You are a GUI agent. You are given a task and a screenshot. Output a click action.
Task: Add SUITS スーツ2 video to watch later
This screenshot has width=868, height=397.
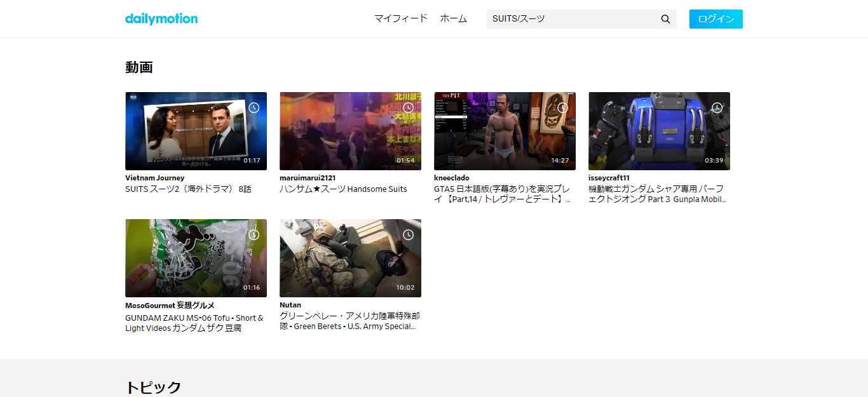254,108
